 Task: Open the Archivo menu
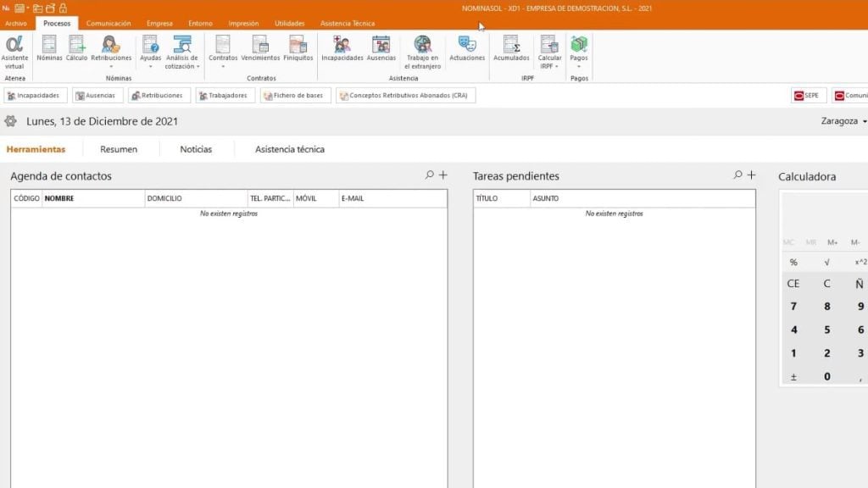(x=15, y=23)
